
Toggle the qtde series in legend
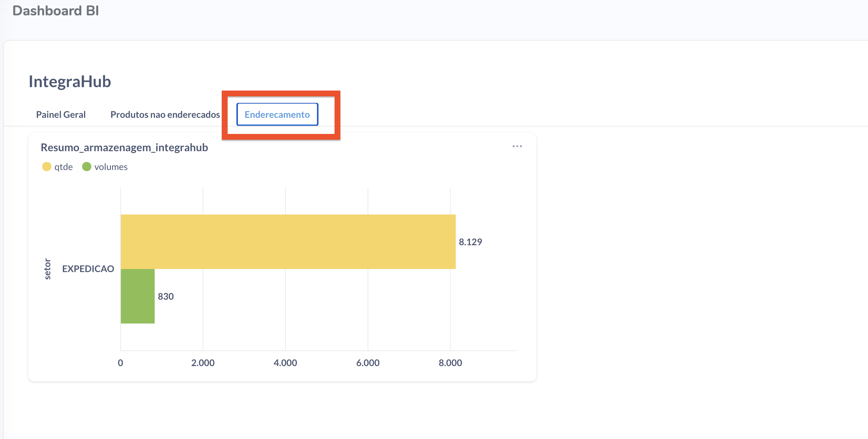click(58, 167)
